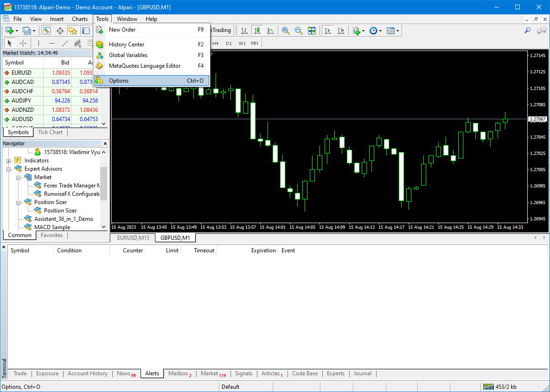Open the Indicators list icon
This screenshot has height=392, width=550.
pos(357,31)
